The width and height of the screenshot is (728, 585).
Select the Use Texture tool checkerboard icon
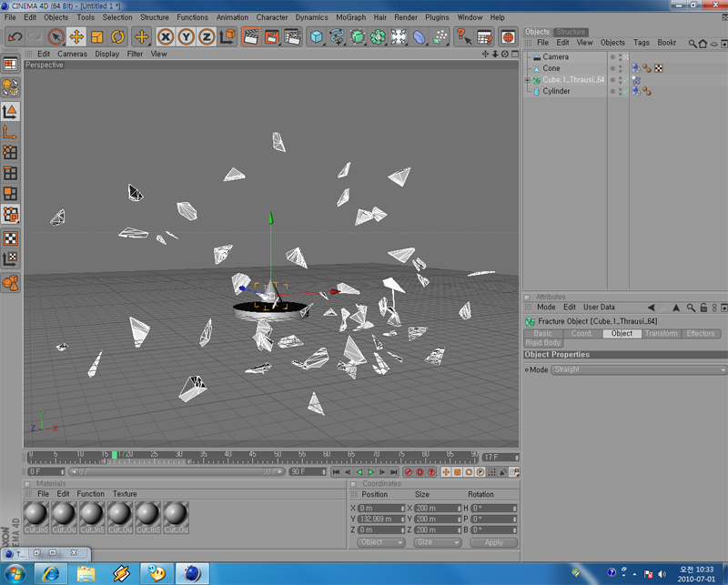coord(10,238)
